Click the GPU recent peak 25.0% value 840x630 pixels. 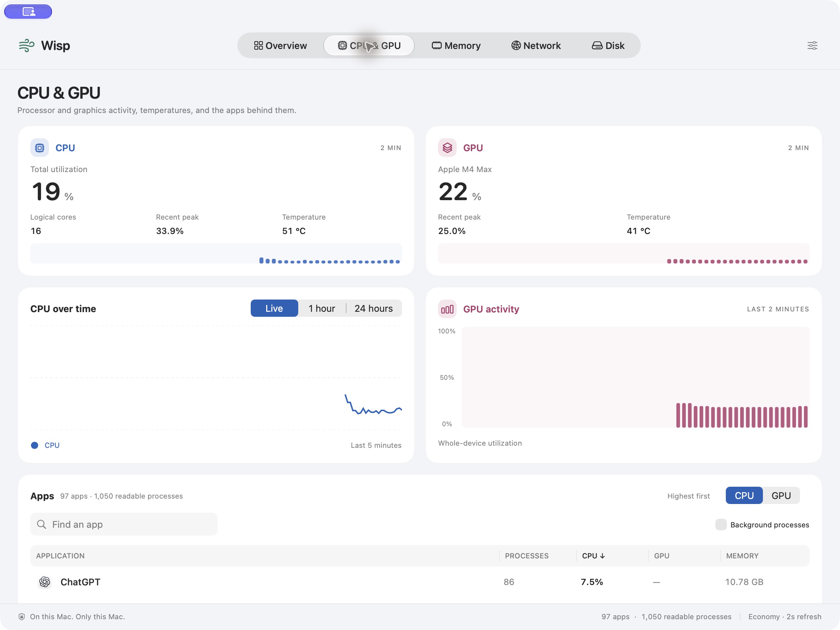tap(452, 231)
